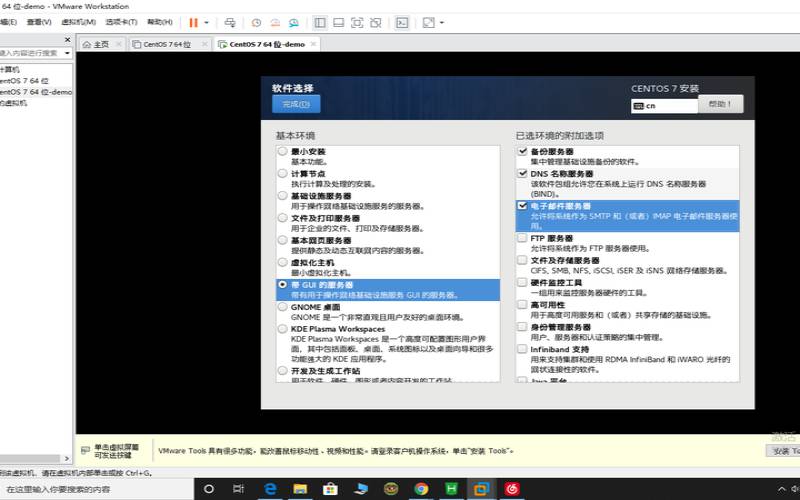Image resolution: width=800 pixels, height=500 pixels.
Task: Open the snapshot manager icon
Action: 294,22
